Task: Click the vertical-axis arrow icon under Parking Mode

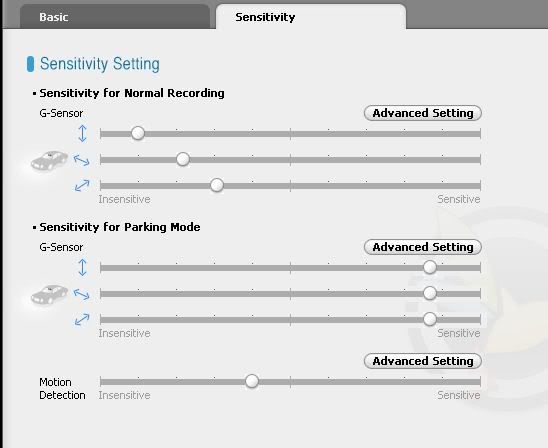Action: [82, 267]
